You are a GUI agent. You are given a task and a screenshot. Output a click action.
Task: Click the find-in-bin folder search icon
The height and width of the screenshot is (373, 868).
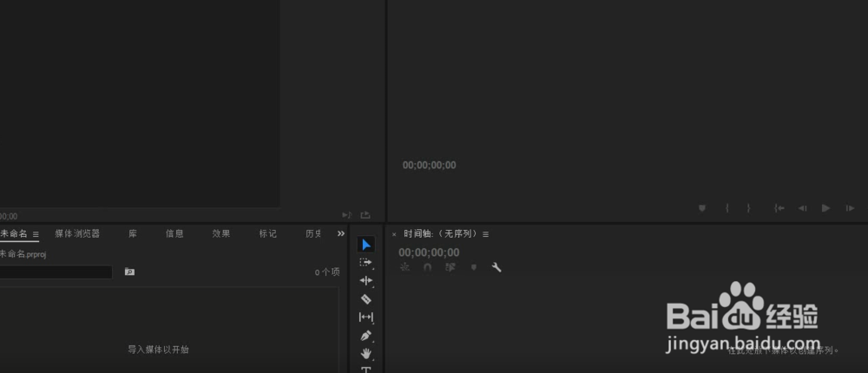click(x=129, y=272)
